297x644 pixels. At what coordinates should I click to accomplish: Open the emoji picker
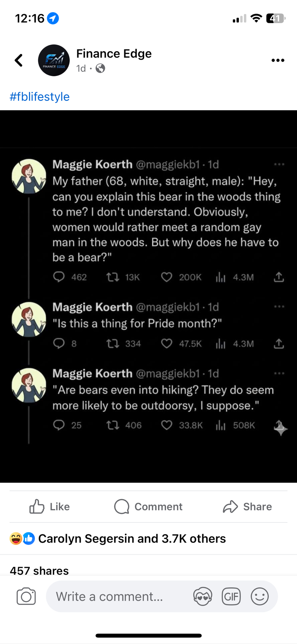click(x=259, y=596)
